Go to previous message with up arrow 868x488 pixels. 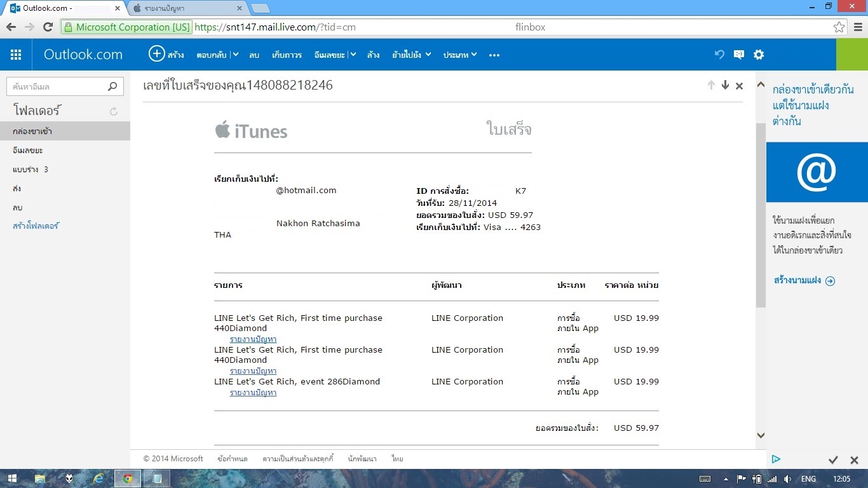[x=711, y=85]
